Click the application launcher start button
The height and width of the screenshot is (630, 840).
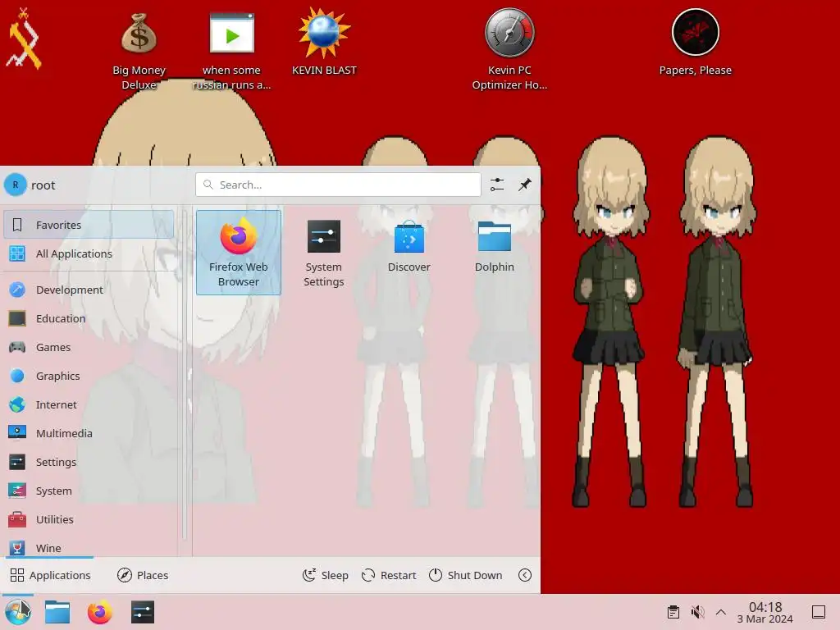(x=18, y=612)
